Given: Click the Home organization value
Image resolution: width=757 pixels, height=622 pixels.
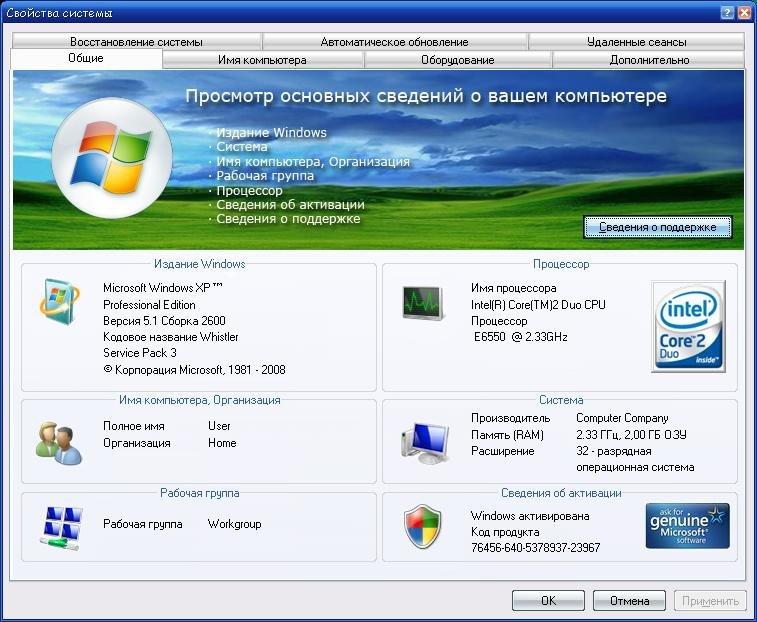Looking at the screenshot, I should pos(222,443).
